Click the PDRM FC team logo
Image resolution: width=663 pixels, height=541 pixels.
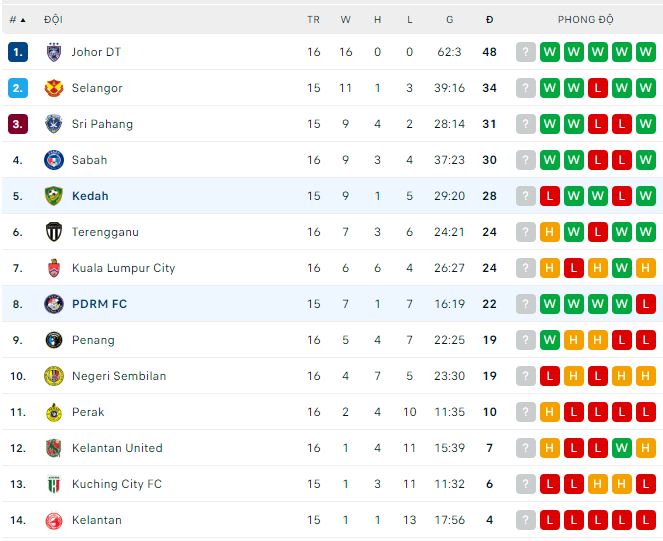[x=54, y=304]
